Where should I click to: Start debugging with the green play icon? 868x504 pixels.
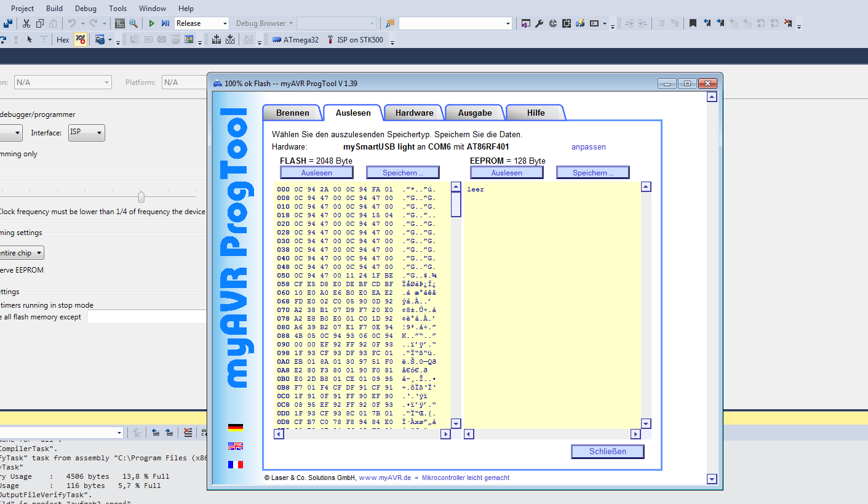pos(151,23)
